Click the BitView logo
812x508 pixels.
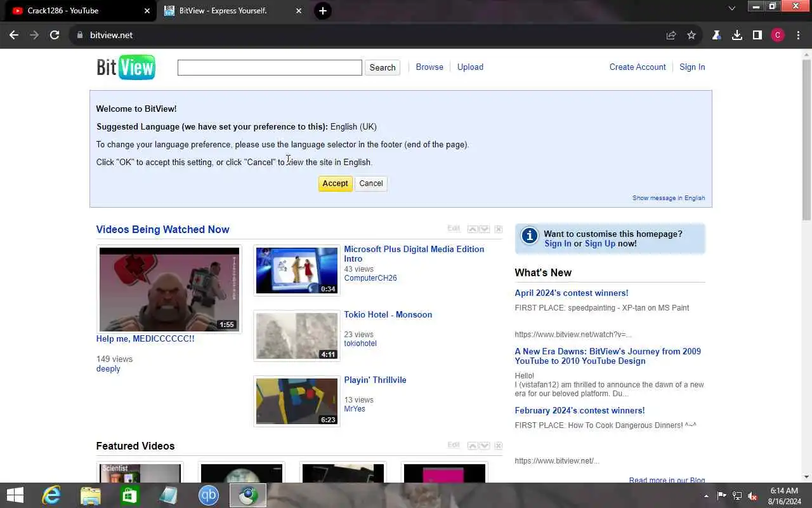(x=126, y=67)
